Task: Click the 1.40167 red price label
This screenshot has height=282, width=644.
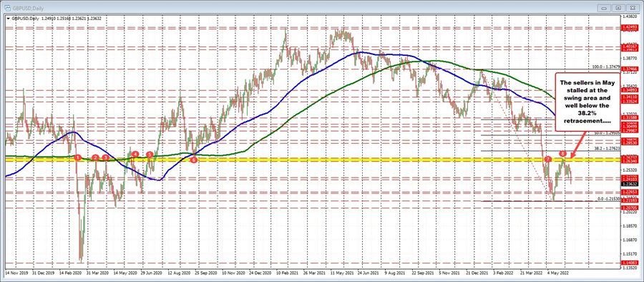Action: pos(629,47)
